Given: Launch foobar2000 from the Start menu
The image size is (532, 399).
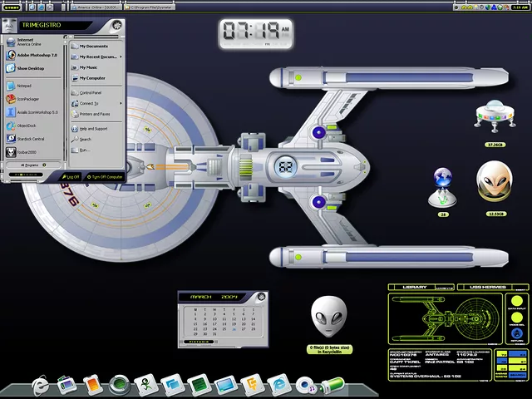Looking at the screenshot, I should tap(27, 152).
